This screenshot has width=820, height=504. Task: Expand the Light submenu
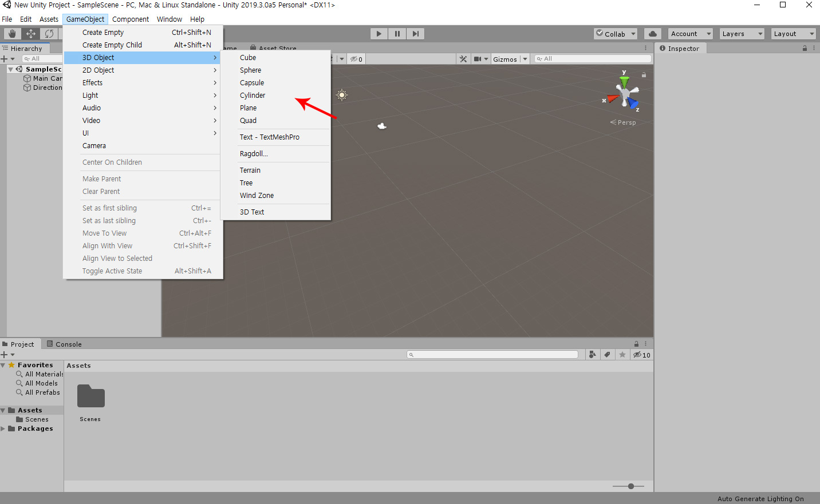click(142, 96)
